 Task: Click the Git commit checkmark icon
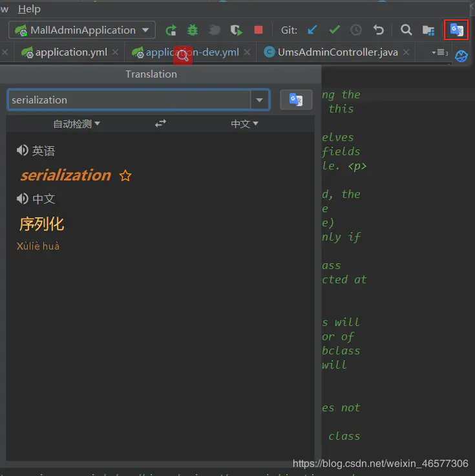[334, 30]
